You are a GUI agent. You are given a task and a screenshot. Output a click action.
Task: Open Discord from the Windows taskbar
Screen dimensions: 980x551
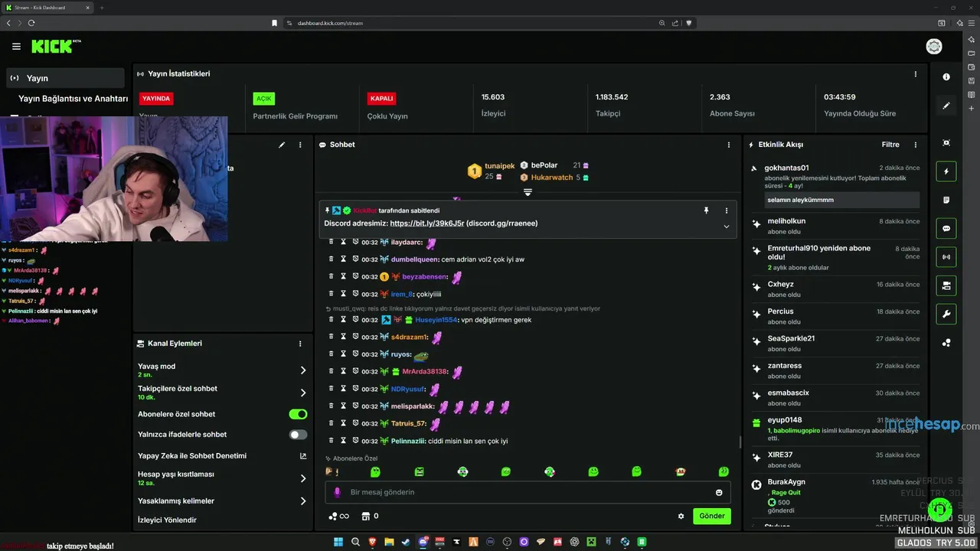[423, 542]
